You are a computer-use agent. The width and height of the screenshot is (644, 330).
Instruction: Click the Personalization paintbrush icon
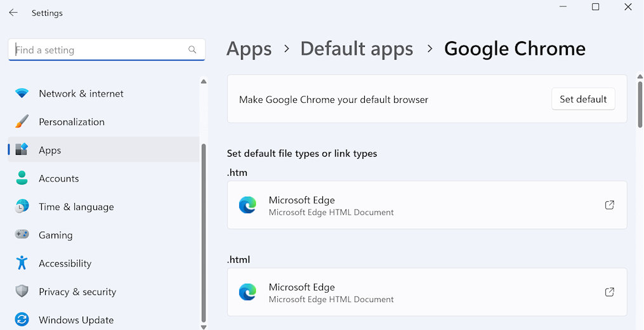[22, 122]
